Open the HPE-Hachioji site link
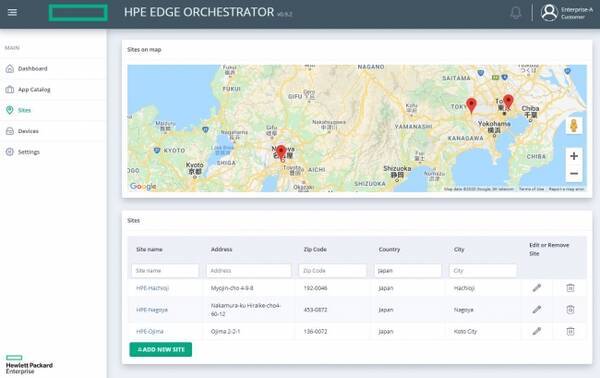The image size is (600, 378). (x=152, y=288)
